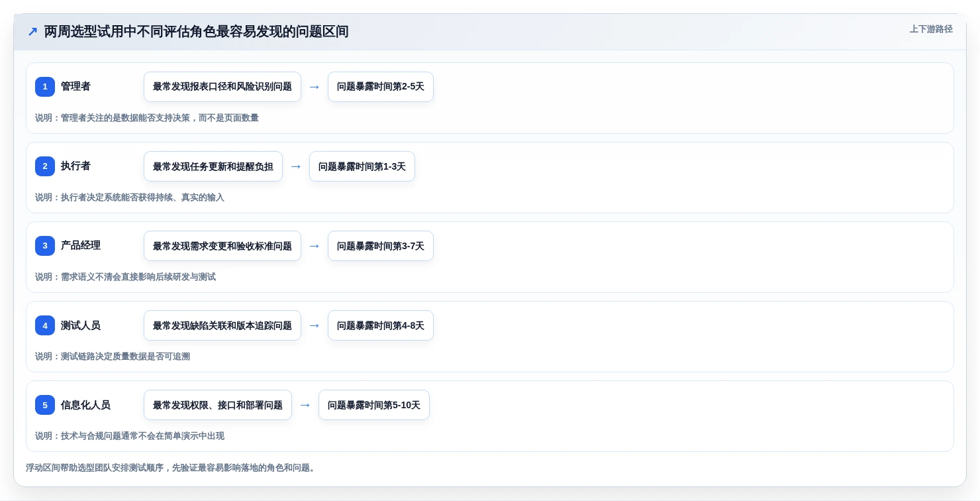This screenshot has height=501, width=980.
Task: Click the 最常发现需求变更和验收标准问题 box
Action: [x=222, y=246]
